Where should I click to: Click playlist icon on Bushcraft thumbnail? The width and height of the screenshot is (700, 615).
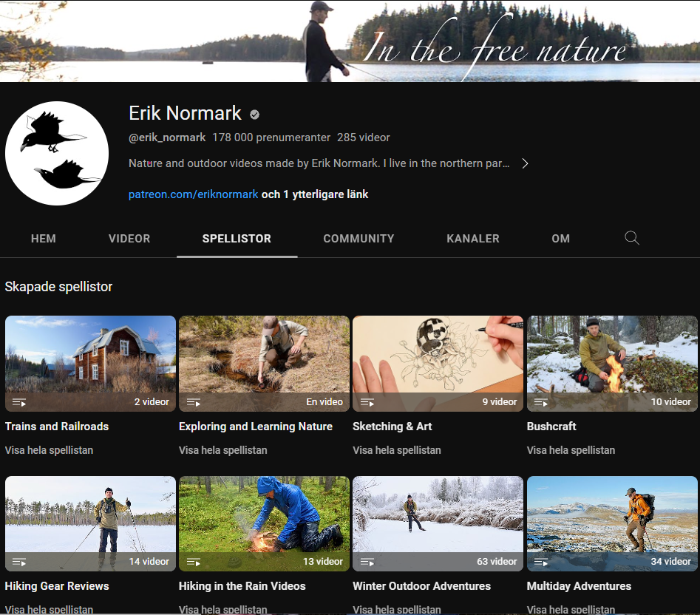point(541,402)
